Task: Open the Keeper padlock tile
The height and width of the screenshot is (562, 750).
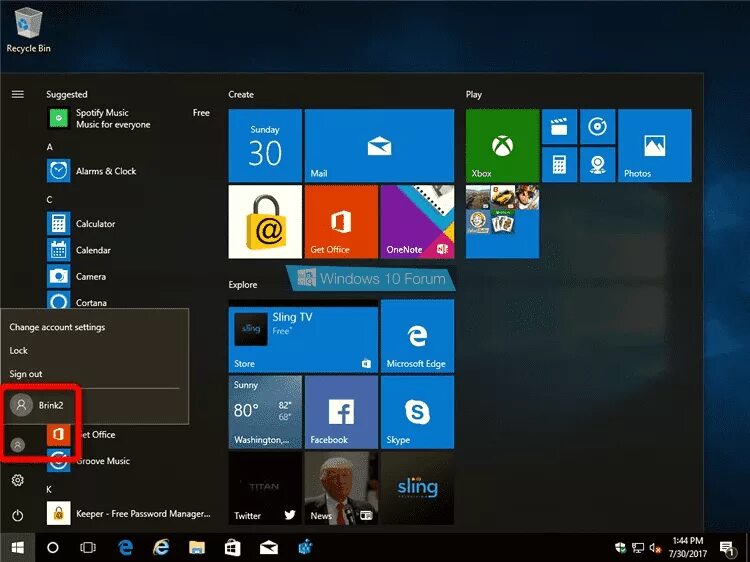Action: pos(265,221)
